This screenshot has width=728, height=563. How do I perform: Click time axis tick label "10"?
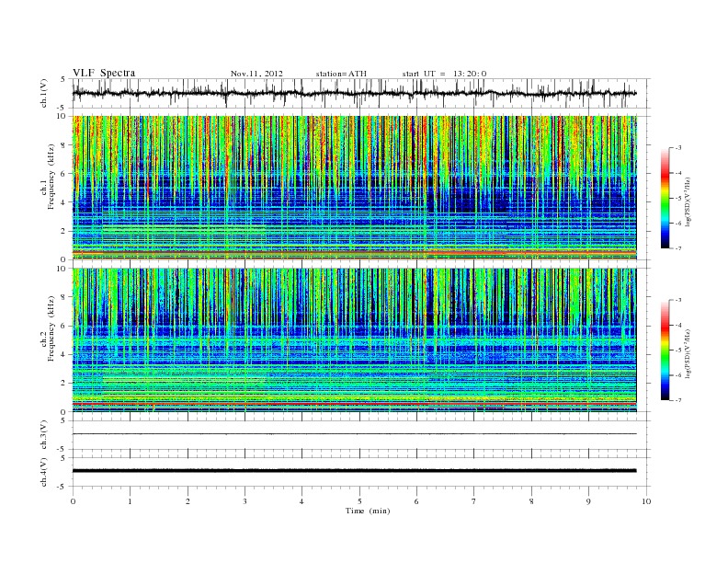[646, 501]
